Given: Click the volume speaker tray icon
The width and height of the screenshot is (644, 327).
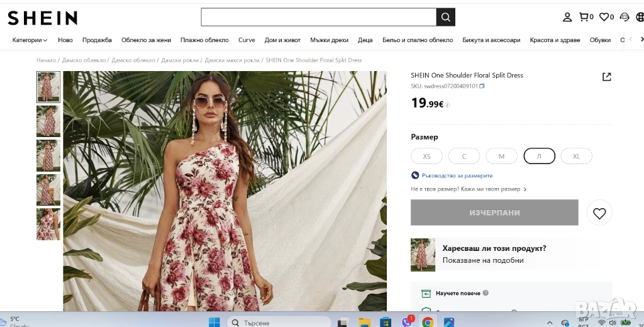Looking at the screenshot, I should click(x=613, y=323).
